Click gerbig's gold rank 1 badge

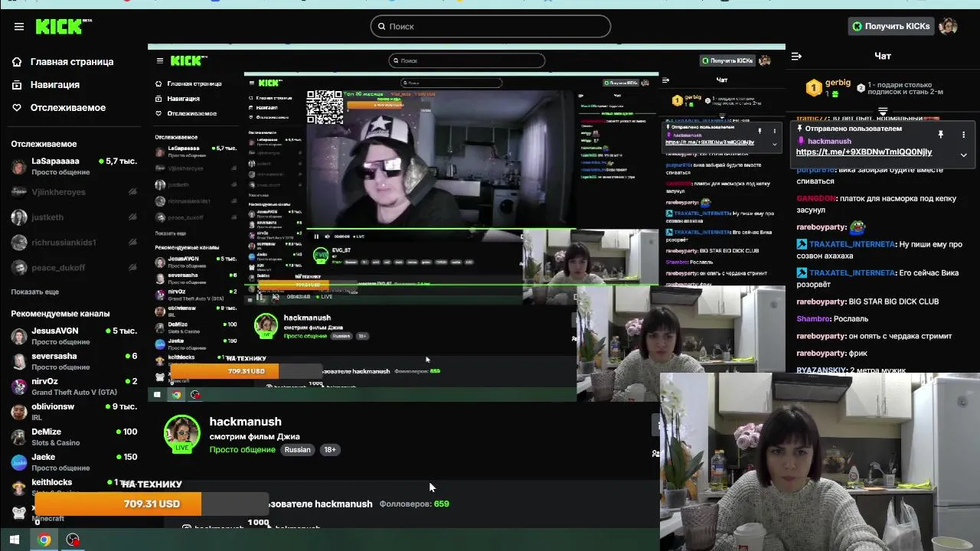tap(814, 88)
